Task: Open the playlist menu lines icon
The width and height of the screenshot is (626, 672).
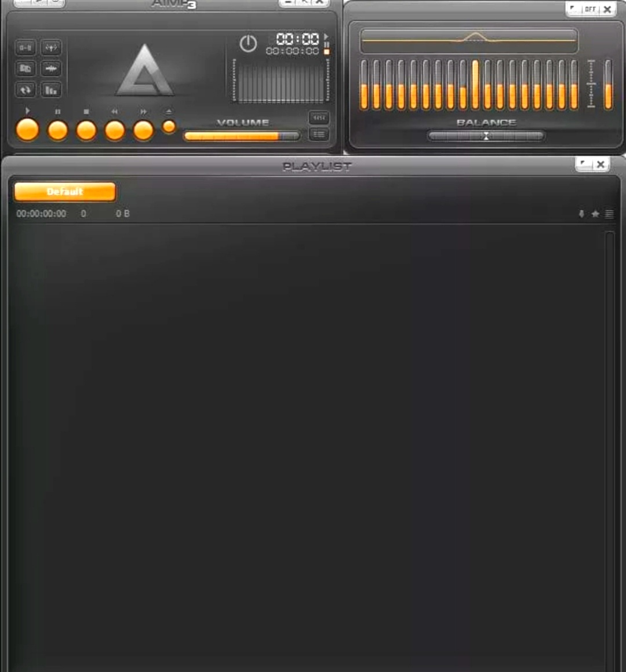Action: [x=609, y=213]
